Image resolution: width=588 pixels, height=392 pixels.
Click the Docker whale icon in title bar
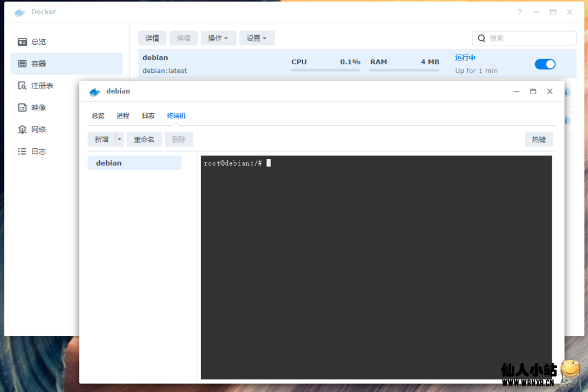click(20, 12)
